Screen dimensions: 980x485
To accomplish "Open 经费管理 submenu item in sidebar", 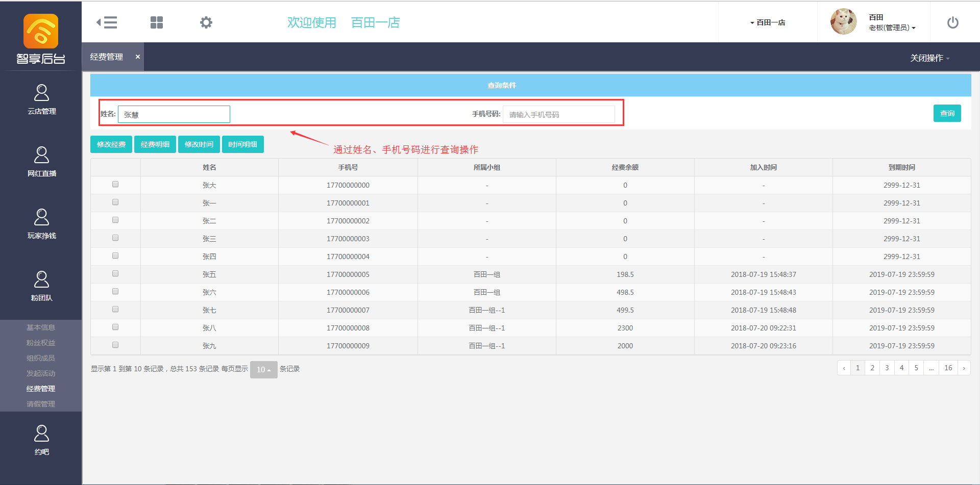I will tap(41, 389).
